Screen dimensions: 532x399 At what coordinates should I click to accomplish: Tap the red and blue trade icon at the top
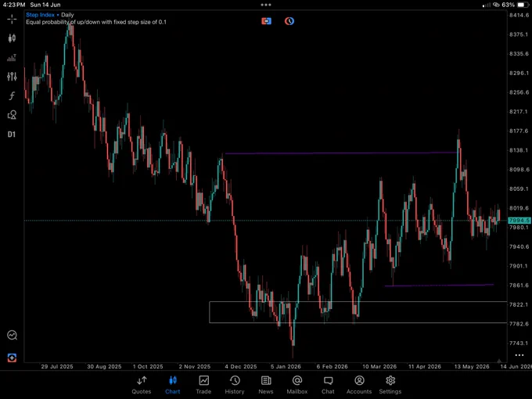(x=266, y=21)
